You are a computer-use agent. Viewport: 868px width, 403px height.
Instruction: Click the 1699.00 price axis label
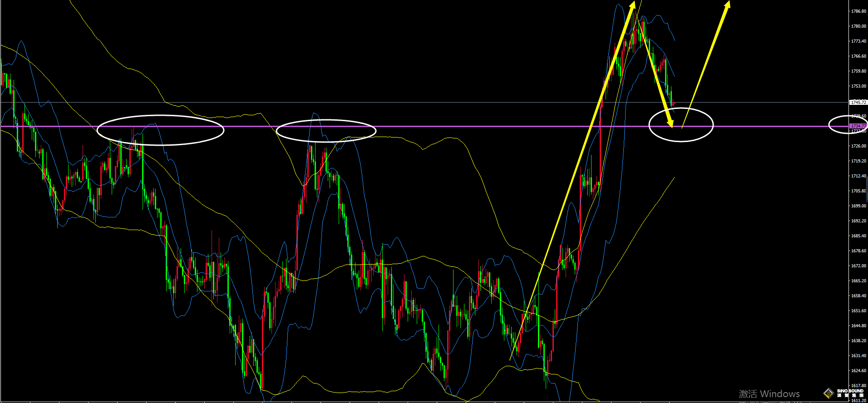(858, 206)
